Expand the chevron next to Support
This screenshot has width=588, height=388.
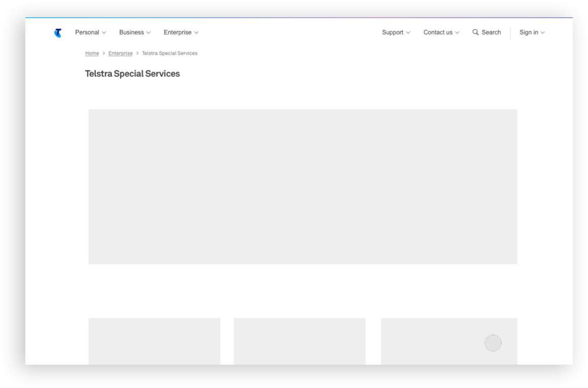(409, 33)
